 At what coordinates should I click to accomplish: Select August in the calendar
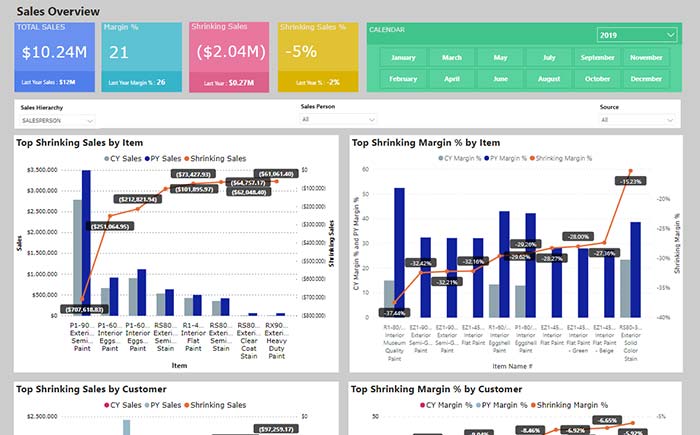(549, 79)
